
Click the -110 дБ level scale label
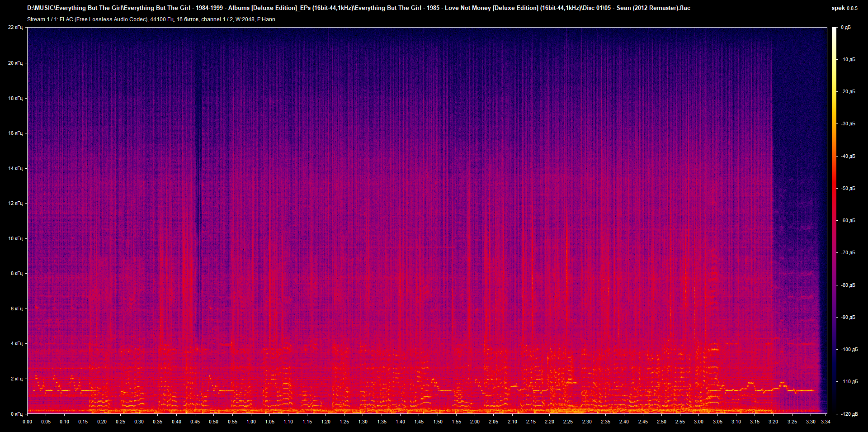click(x=849, y=381)
